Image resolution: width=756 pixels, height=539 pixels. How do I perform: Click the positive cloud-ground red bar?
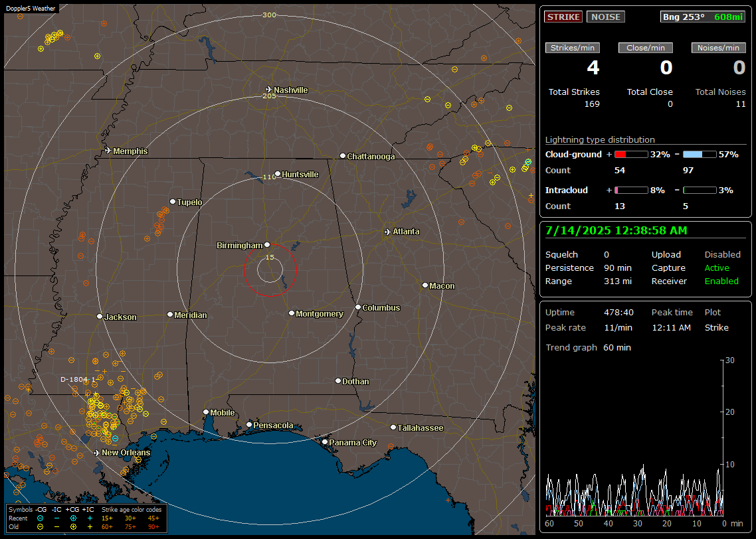631,155
